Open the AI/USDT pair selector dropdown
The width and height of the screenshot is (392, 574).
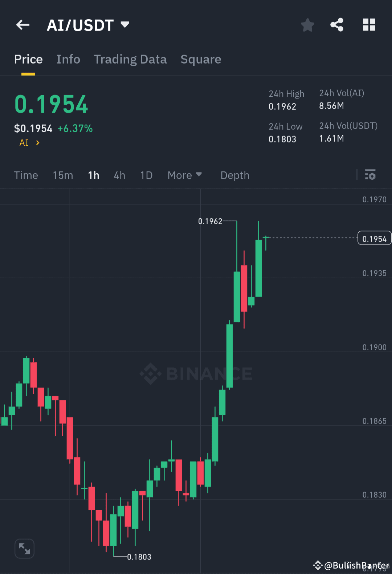click(x=88, y=25)
